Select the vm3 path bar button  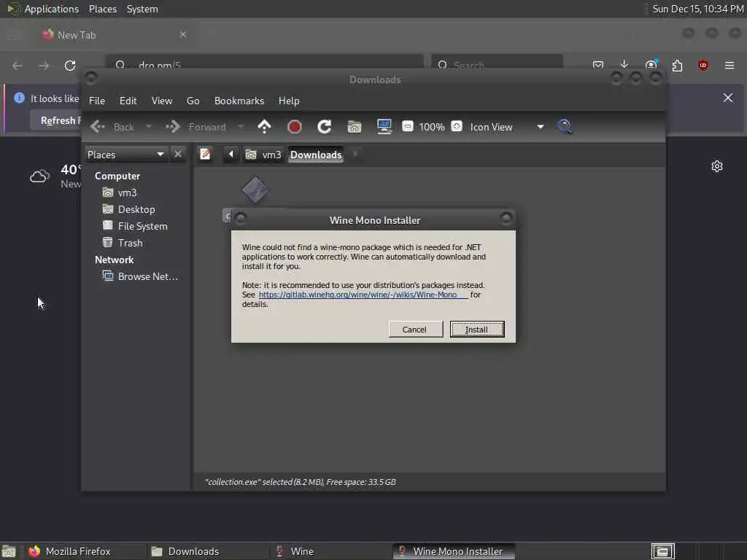[x=263, y=155]
